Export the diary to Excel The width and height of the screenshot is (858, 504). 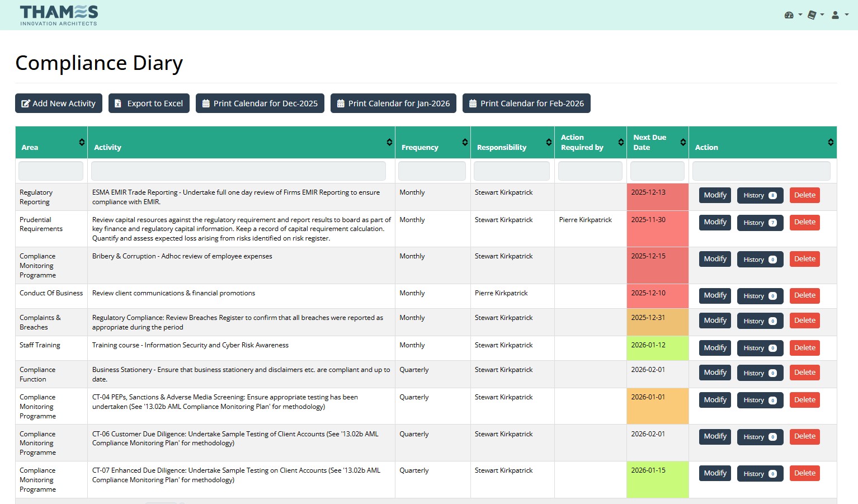(x=149, y=103)
